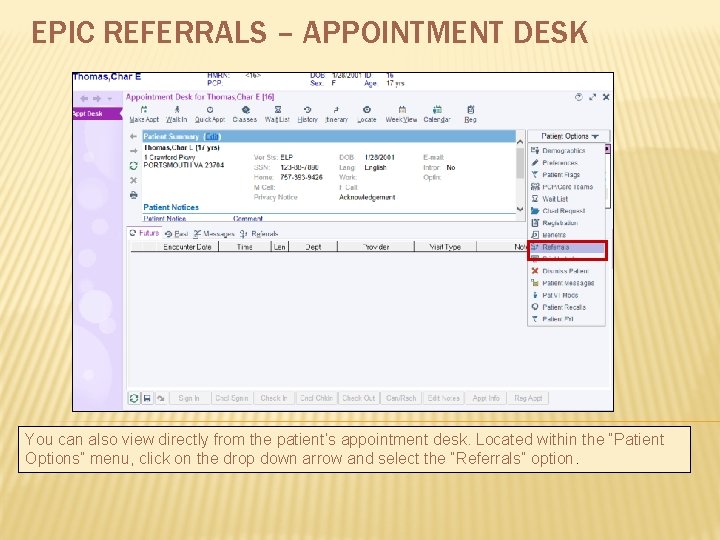Select Registration in Patient Options menu
Screen dimensions: 720x540
(560, 223)
